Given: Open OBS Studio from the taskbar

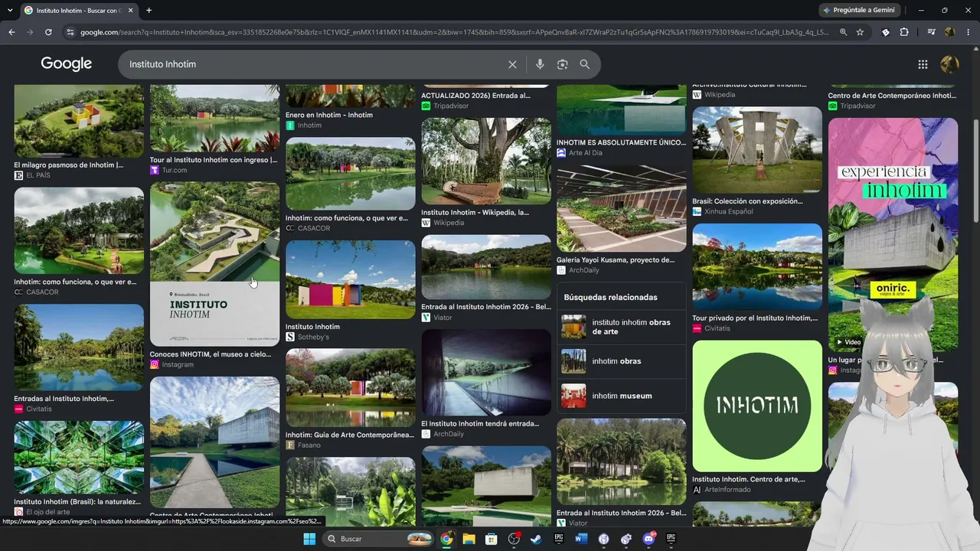Looking at the screenshot, I should 514,539.
